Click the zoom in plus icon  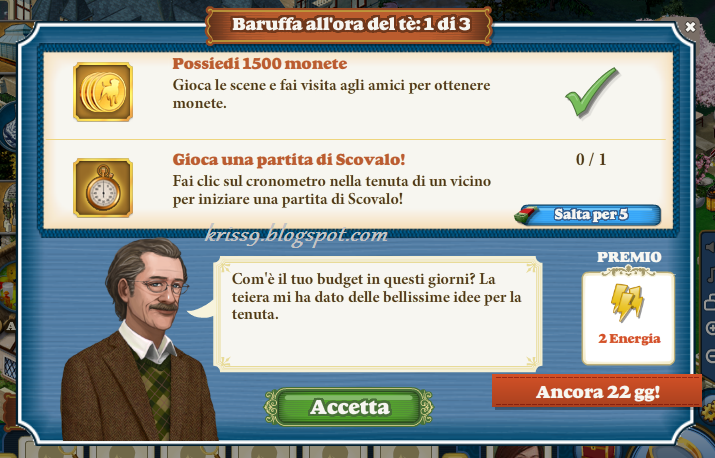(x=710, y=328)
